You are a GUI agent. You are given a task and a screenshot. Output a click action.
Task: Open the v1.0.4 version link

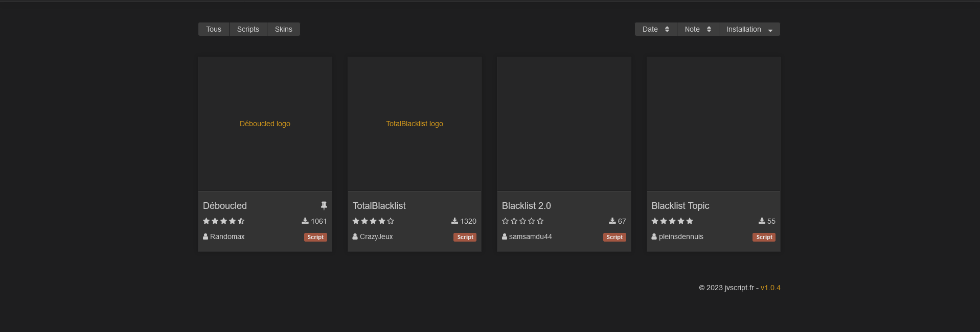pyautogui.click(x=770, y=288)
